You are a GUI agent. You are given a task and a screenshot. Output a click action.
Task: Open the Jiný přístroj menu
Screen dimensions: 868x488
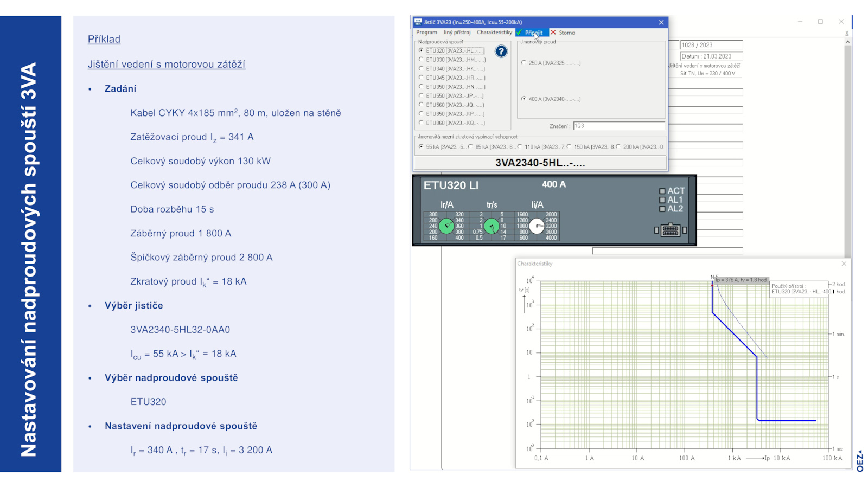[x=457, y=33]
